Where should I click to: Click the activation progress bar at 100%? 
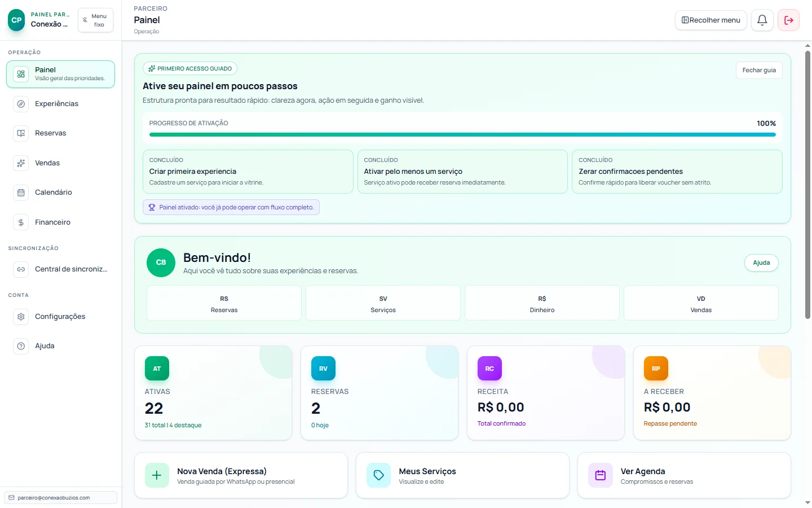click(462, 134)
